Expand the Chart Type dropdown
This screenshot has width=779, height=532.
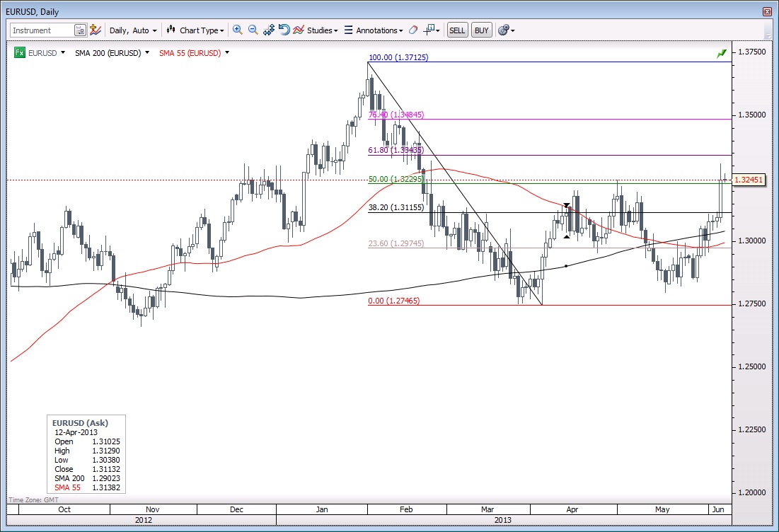[195, 30]
